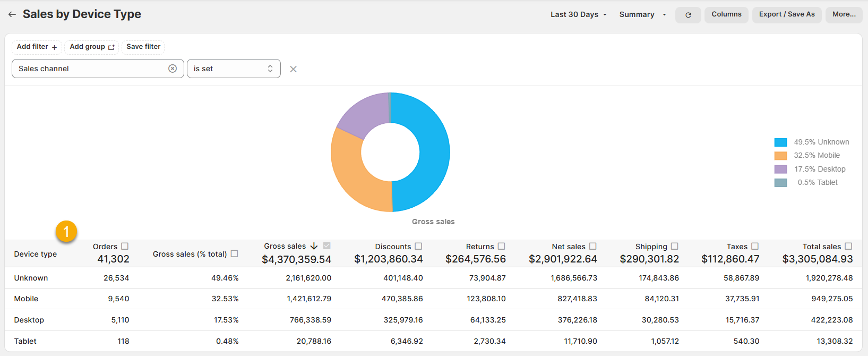Click the numbered 1 orange marker
The image size is (868, 356).
pyautogui.click(x=66, y=231)
